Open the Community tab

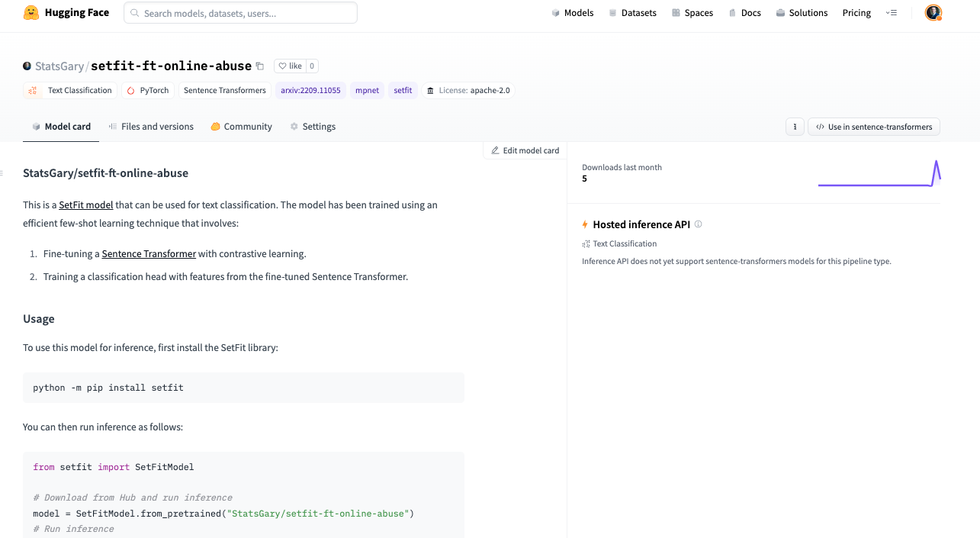pos(241,126)
